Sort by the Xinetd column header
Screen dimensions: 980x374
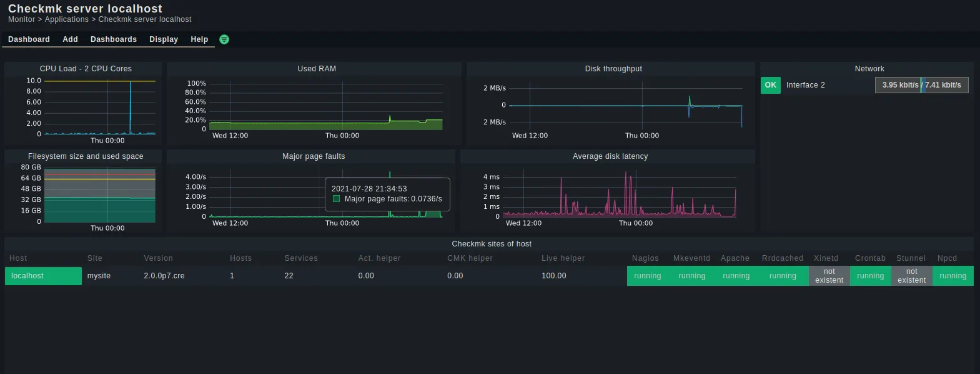point(826,258)
